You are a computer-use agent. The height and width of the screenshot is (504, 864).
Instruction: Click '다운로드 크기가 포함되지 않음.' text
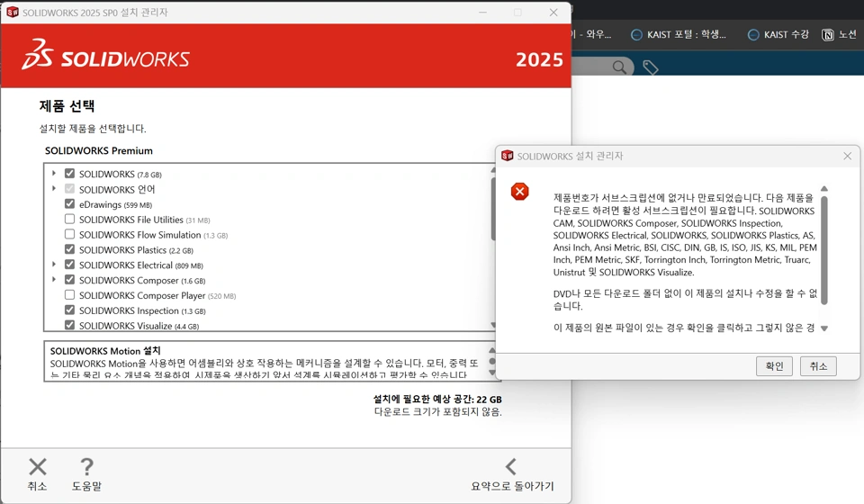point(438,412)
